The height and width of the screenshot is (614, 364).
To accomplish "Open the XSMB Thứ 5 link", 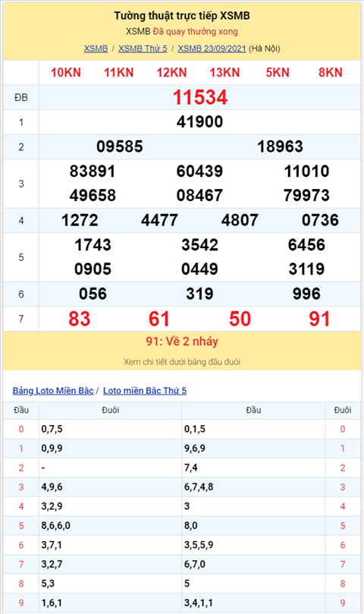I will [143, 49].
